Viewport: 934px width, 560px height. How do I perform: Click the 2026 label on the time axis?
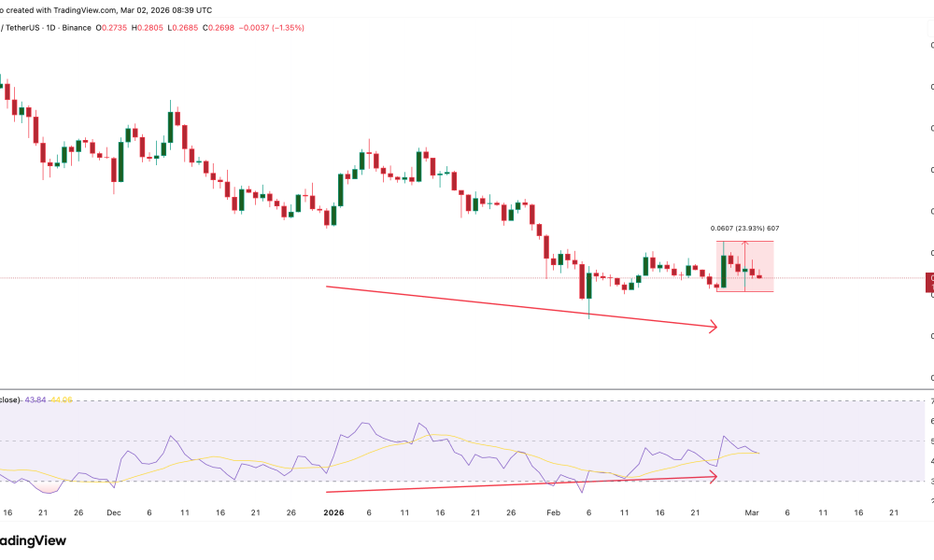click(333, 512)
